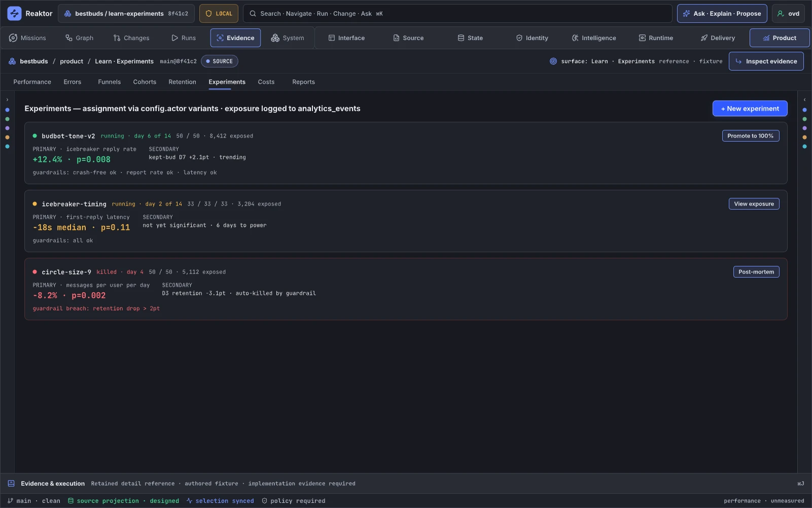812x508 pixels.
Task: Focus the Search · Navigate · Run input
Action: (457, 14)
